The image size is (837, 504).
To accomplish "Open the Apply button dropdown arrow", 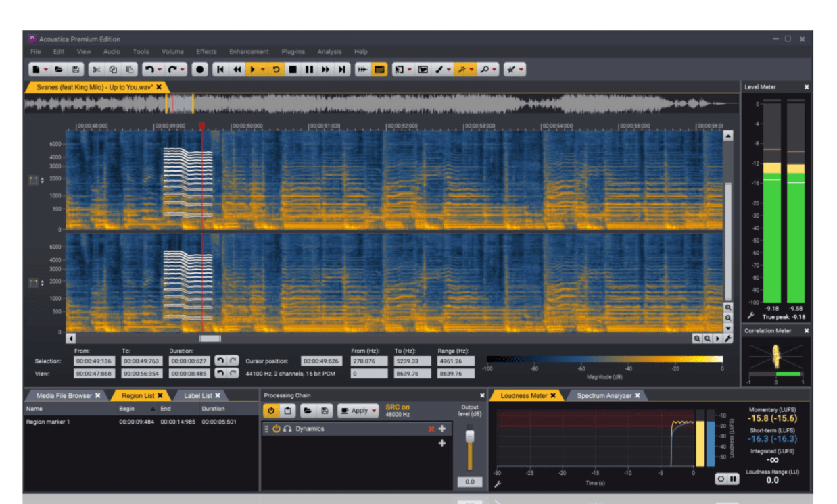I will [x=374, y=411].
